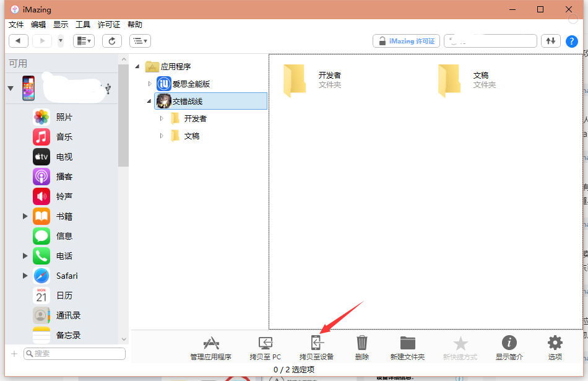
Task: Click the back navigation arrow button
Action: point(19,41)
